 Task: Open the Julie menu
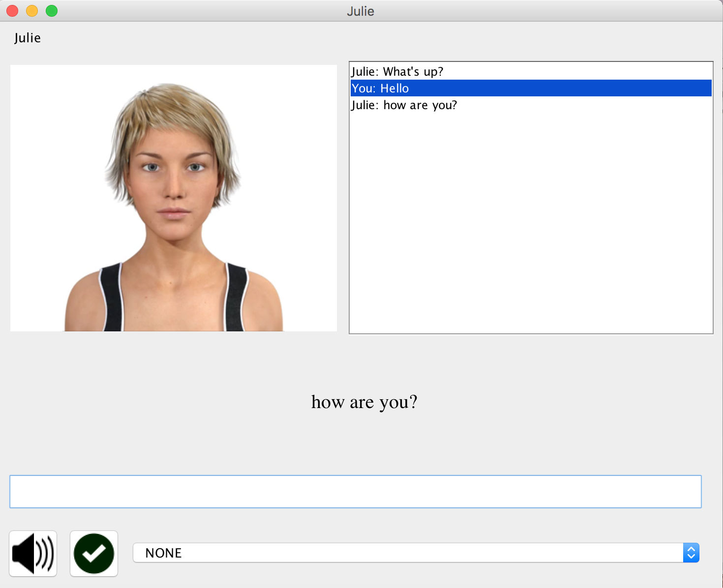28,38
